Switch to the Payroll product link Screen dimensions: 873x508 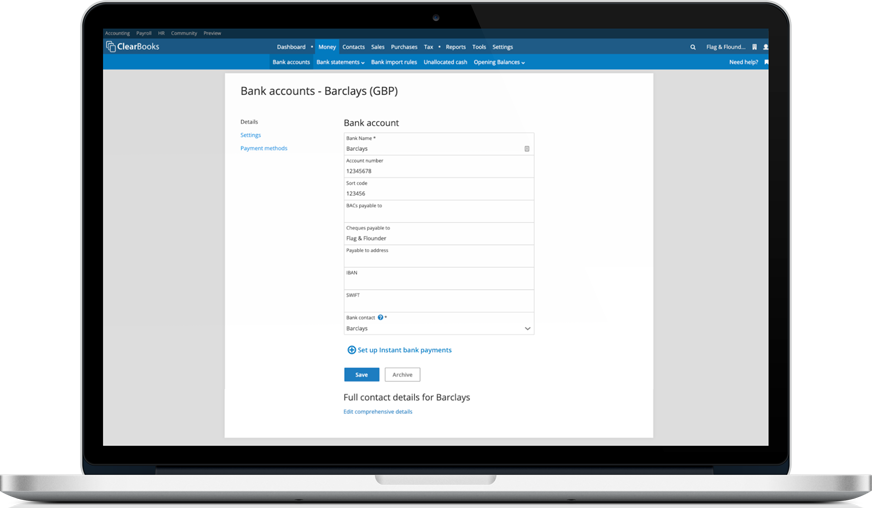144,33
